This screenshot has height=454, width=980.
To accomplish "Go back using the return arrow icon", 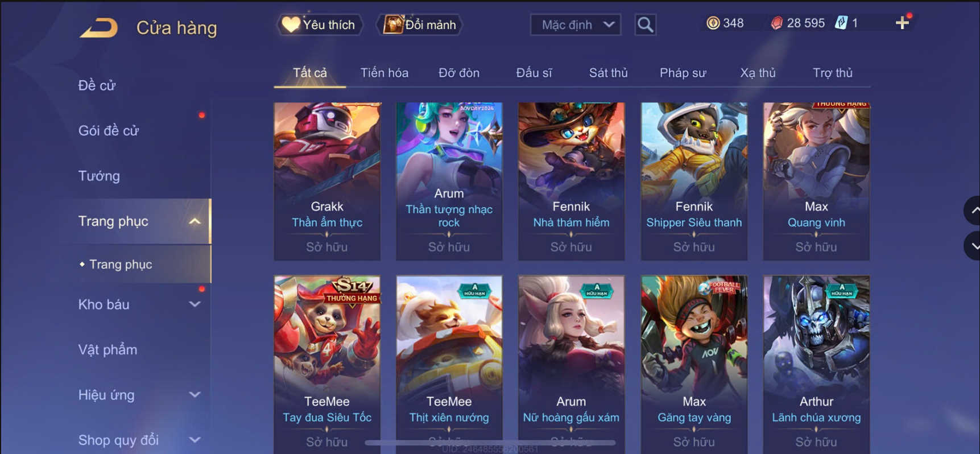I will (99, 27).
